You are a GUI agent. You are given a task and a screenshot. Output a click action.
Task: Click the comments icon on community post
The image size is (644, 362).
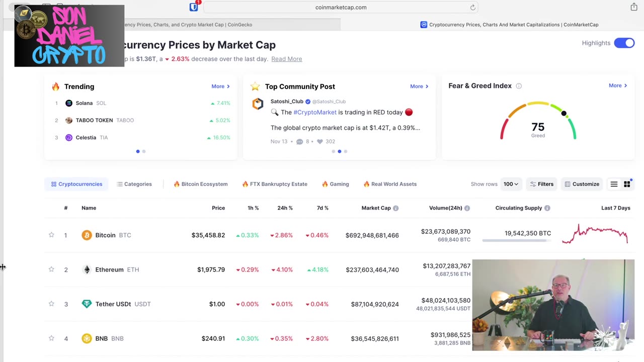[300, 142]
